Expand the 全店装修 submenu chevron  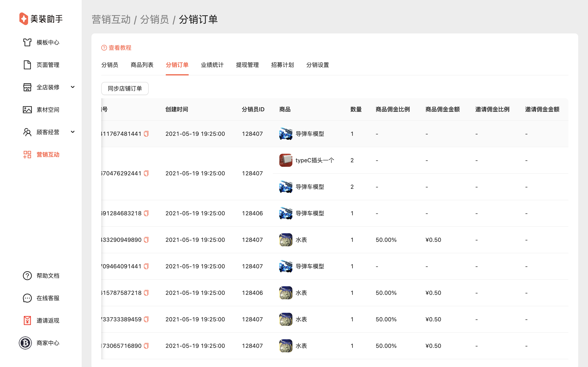72,87
